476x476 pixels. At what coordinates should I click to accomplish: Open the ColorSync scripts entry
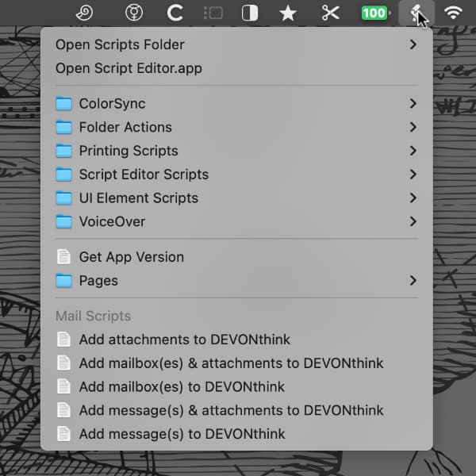[236, 103]
